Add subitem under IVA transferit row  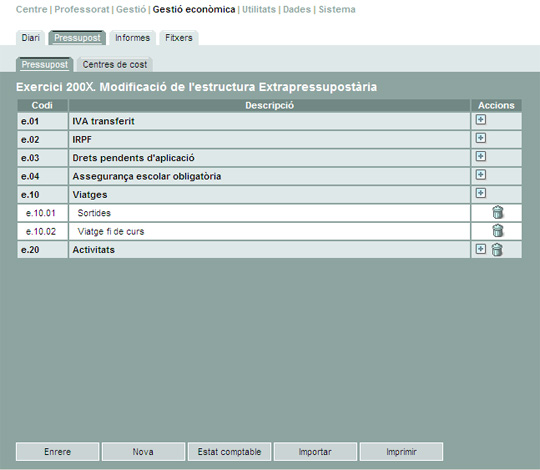tap(481, 120)
